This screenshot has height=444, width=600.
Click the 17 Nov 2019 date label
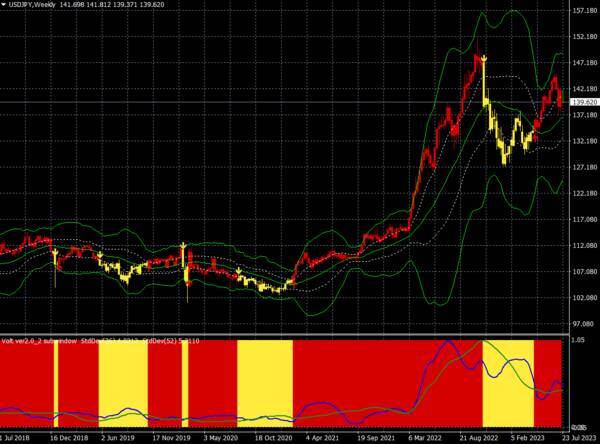tap(171, 438)
